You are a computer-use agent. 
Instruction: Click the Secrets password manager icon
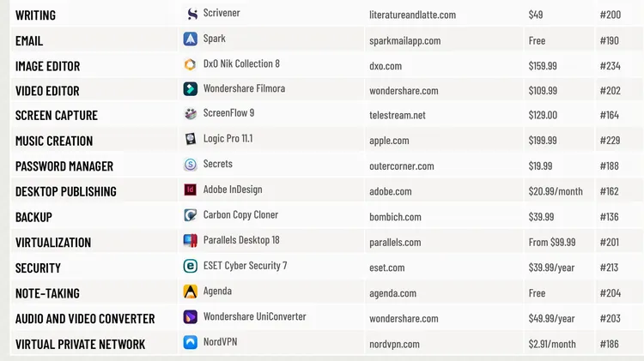tap(191, 165)
